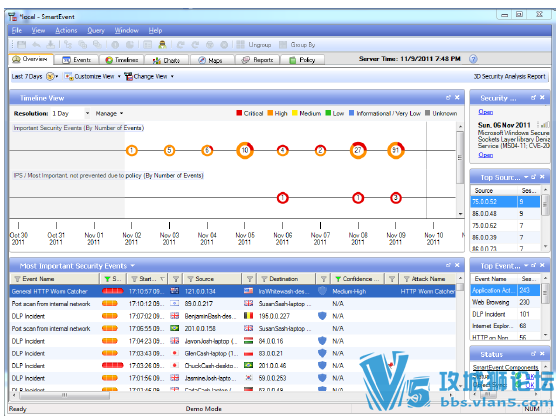
Task: Click the Nov 09 timeline marker with 91 events
Action: click(x=396, y=150)
